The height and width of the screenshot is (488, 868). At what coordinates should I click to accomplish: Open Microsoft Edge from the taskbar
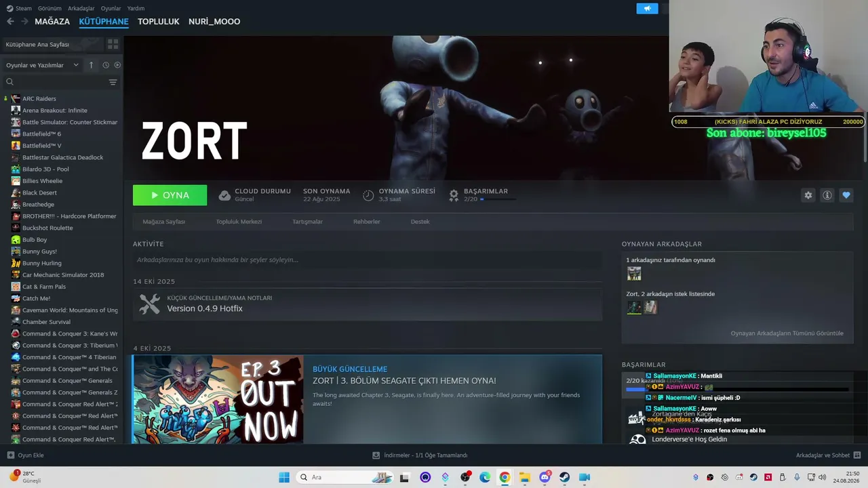pyautogui.click(x=485, y=477)
